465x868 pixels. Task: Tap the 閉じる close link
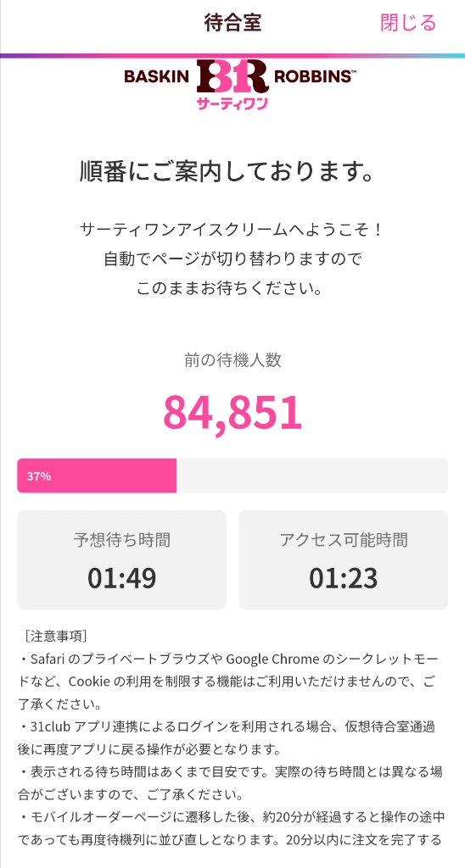pyautogui.click(x=408, y=23)
